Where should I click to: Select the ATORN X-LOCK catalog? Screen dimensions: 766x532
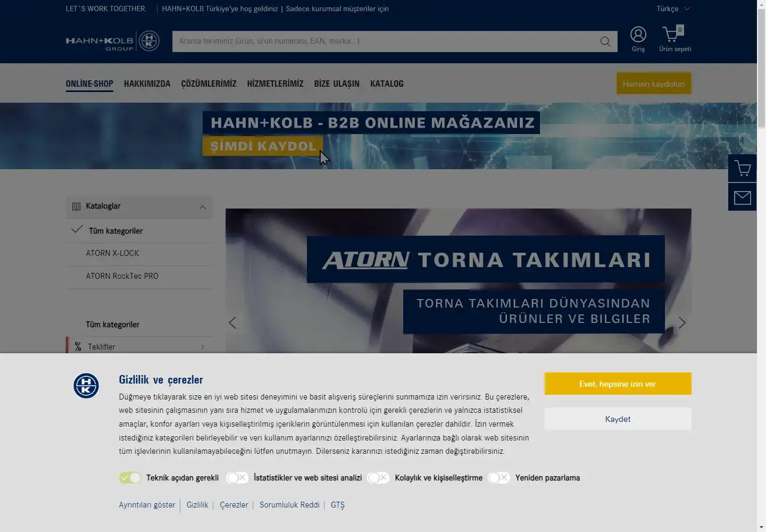[139, 253]
